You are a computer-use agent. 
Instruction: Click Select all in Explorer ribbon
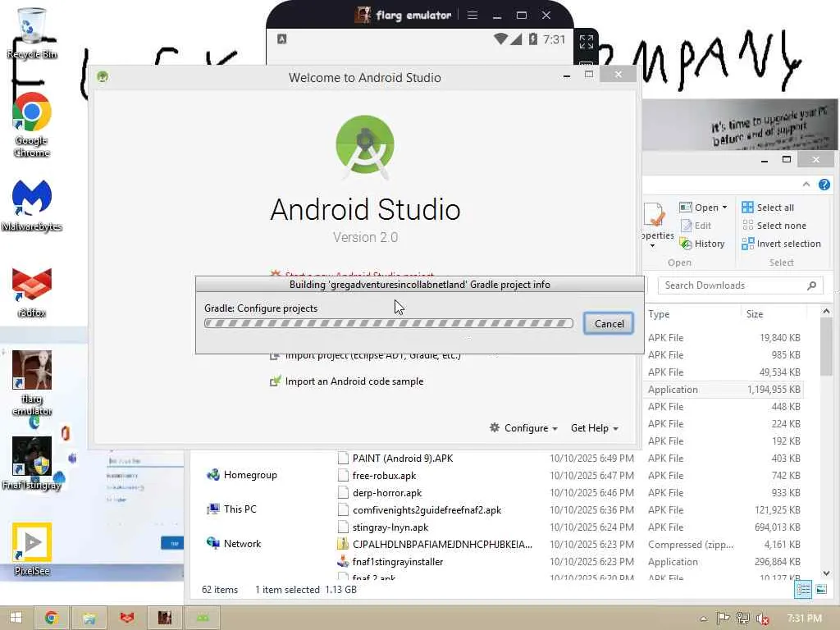click(768, 208)
